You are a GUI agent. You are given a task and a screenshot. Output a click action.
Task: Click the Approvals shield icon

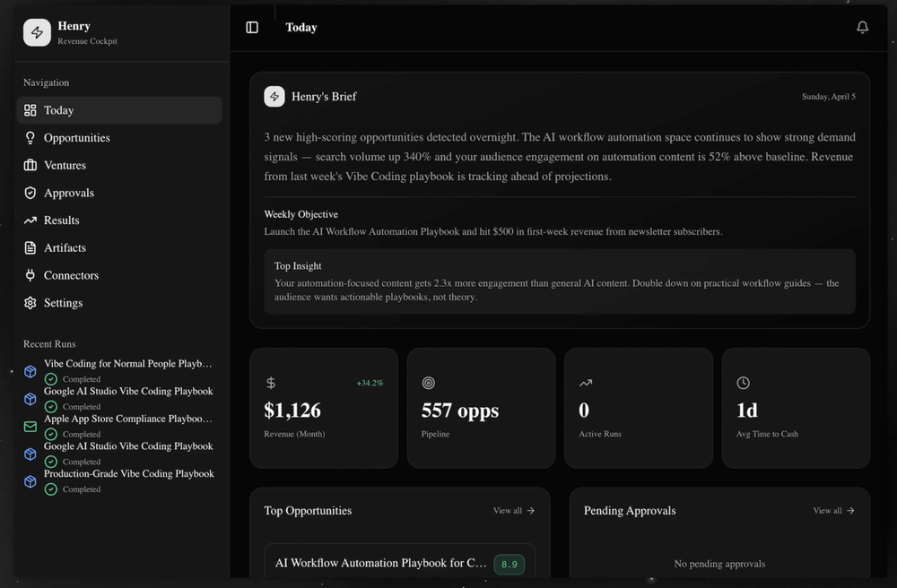click(x=30, y=193)
